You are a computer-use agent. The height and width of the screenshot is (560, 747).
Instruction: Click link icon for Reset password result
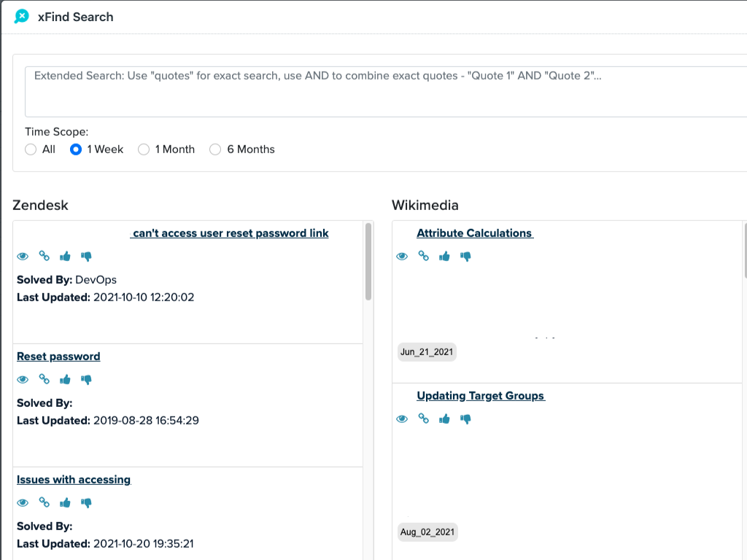tap(44, 380)
